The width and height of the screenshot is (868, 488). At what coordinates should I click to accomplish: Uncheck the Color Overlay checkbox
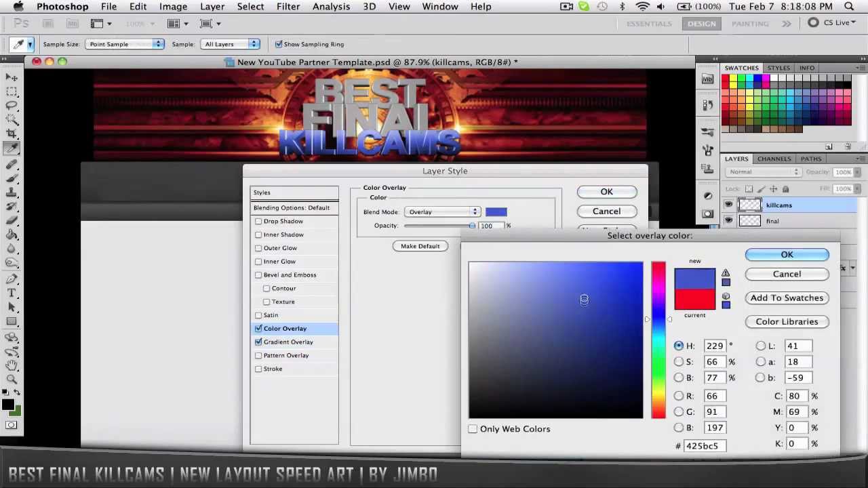[x=258, y=329]
